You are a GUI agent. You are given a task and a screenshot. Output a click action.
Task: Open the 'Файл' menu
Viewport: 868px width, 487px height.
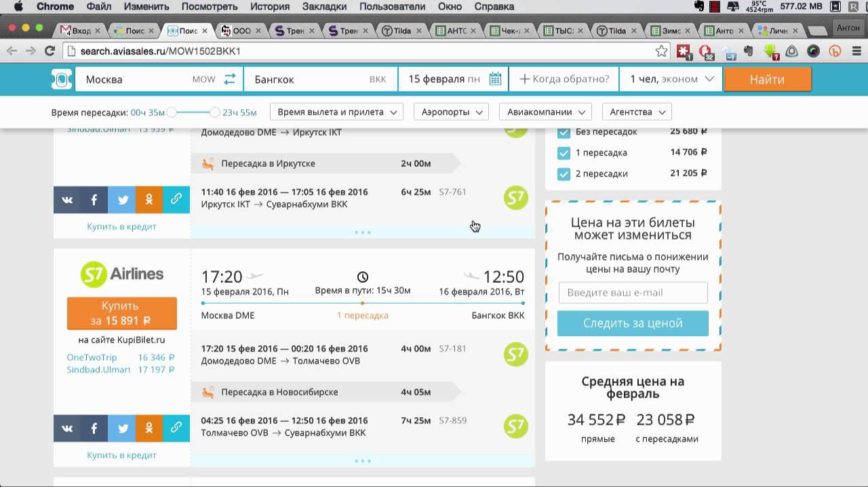pyautogui.click(x=100, y=7)
